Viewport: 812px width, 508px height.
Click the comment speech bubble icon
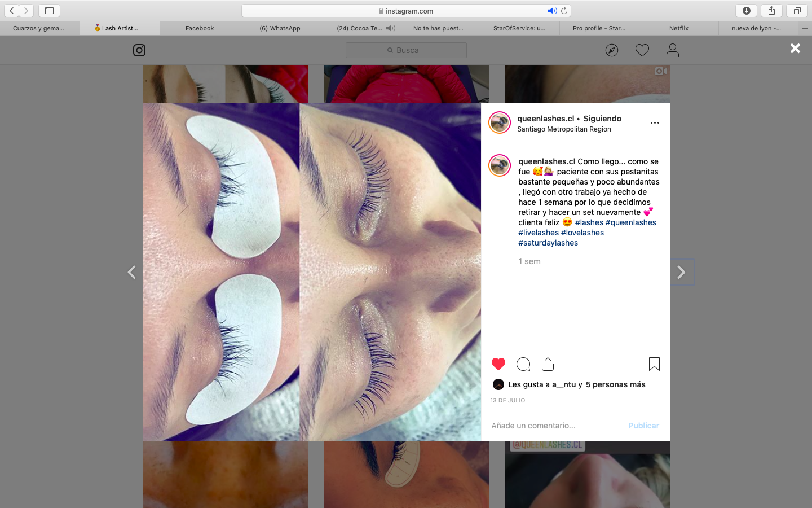[x=523, y=364]
